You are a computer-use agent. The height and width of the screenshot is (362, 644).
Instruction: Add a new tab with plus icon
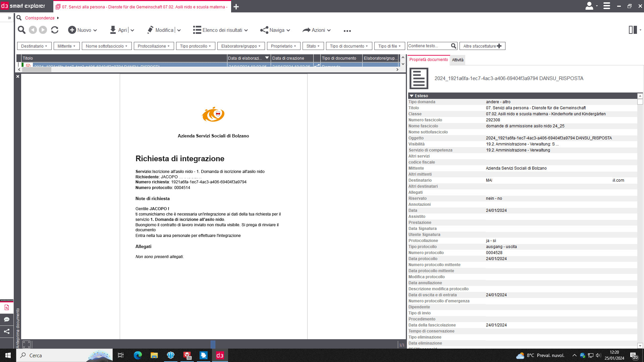point(236,7)
